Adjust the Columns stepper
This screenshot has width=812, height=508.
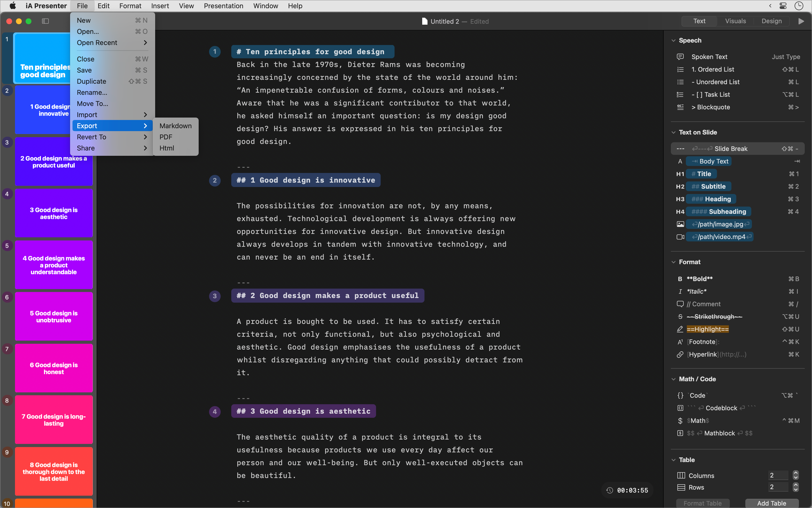796,475
